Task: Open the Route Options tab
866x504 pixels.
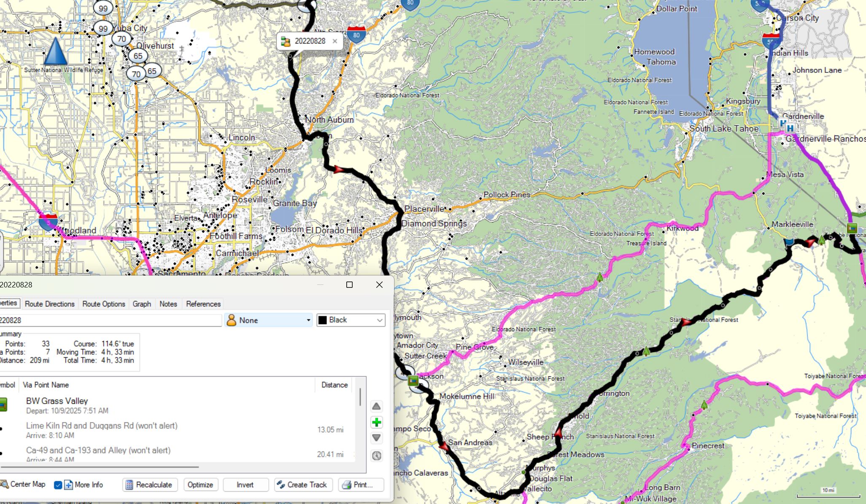Action: pos(103,304)
